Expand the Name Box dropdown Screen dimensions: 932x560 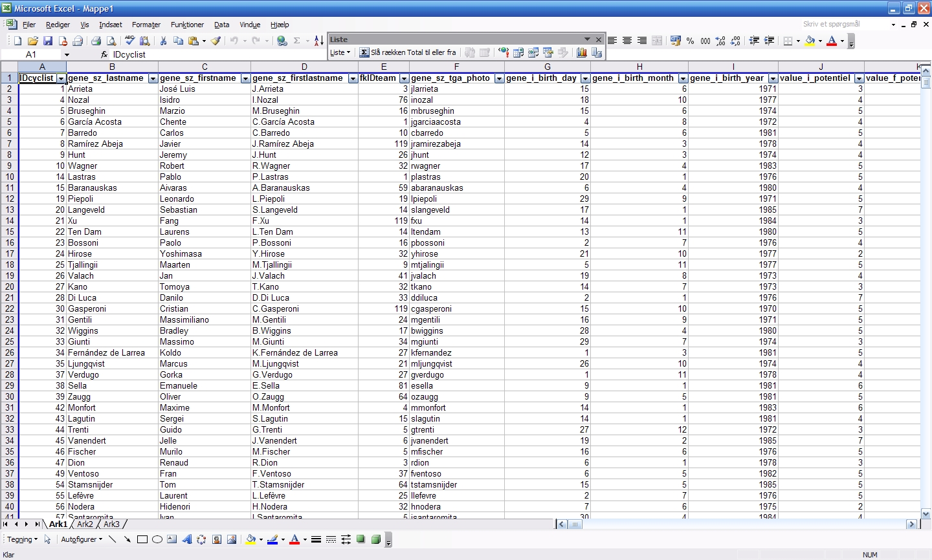(x=66, y=55)
